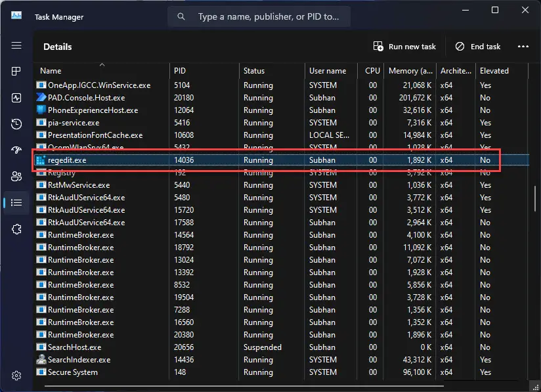This screenshot has height=392, width=541.
Task: Click the 96,100 K memory value
Action: [417, 372]
